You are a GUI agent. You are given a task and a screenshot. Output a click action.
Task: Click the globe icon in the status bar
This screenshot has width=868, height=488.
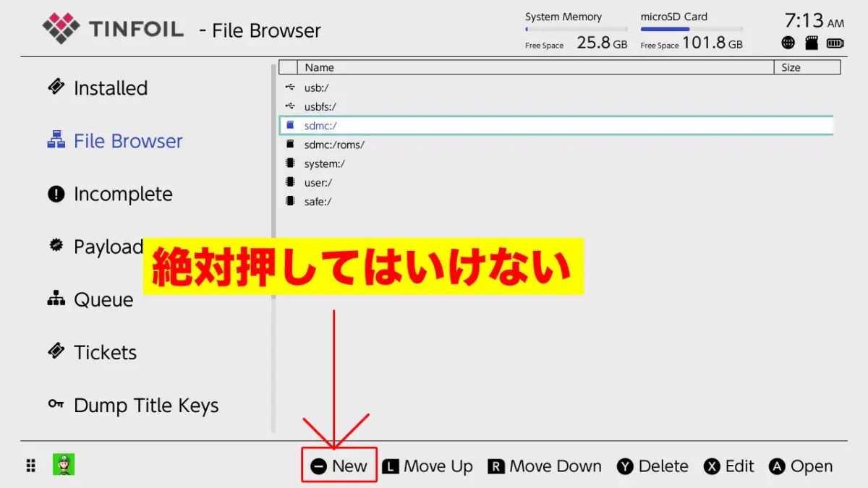click(x=787, y=43)
